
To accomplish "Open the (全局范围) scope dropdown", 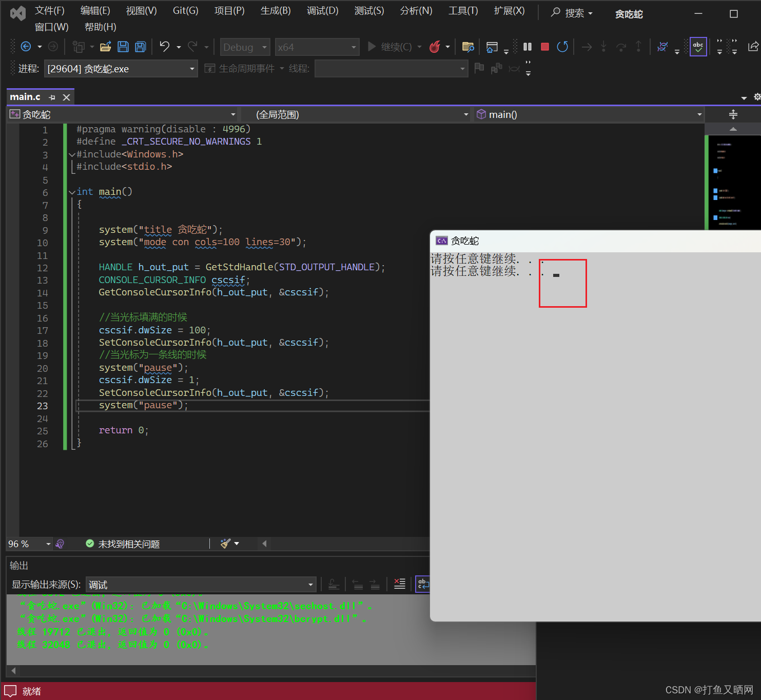I will click(x=356, y=114).
